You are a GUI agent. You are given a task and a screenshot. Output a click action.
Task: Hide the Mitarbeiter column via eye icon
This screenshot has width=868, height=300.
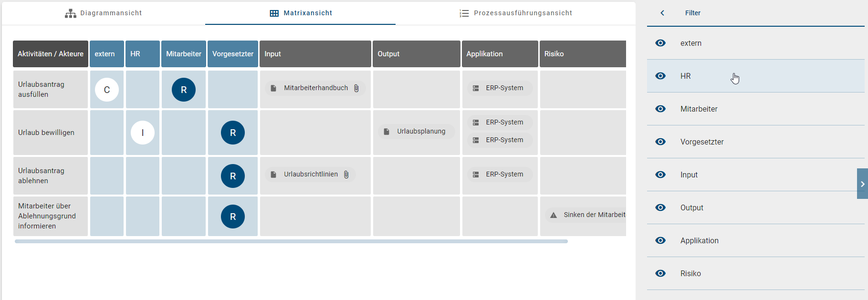click(x=660, y=109)
